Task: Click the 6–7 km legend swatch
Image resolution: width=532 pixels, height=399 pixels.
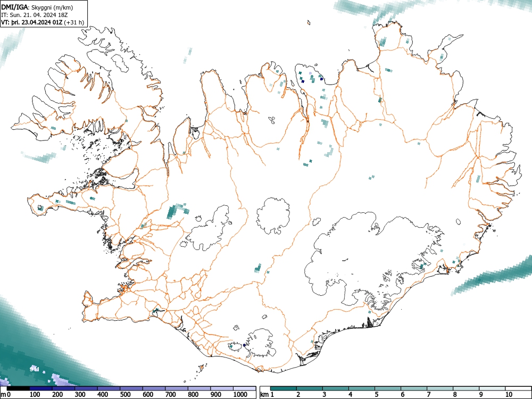Action: (414, 388)
